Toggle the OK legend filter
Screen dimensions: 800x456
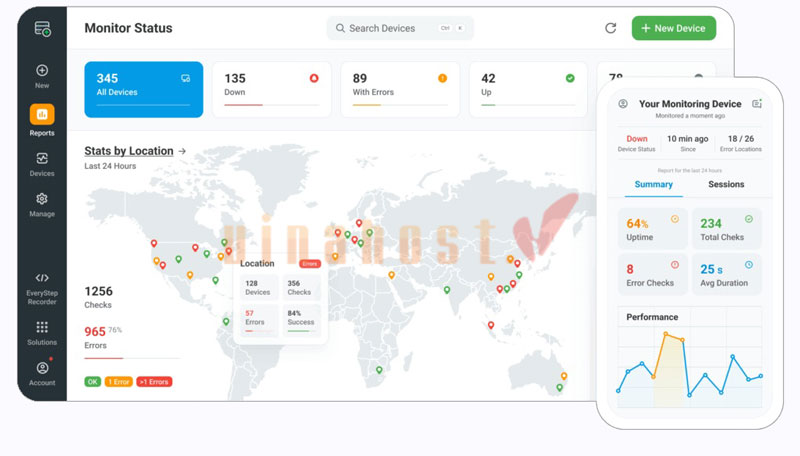[92, 382]
